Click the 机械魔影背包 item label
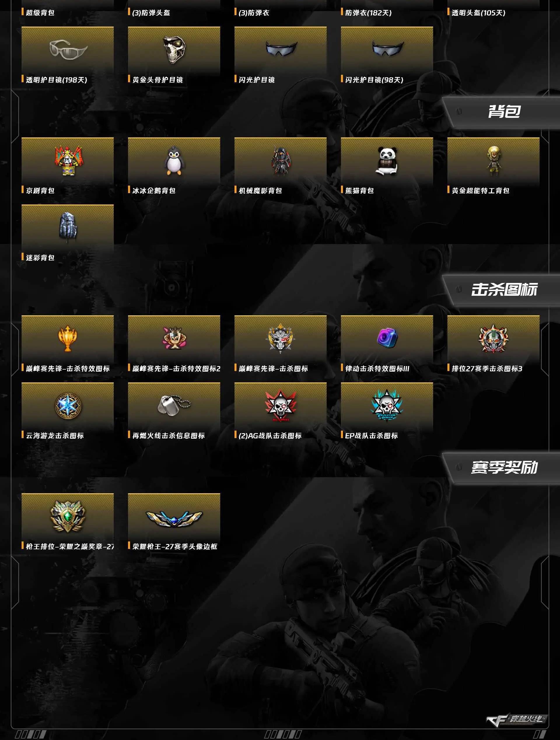The width and height of the screenshot is (560, 740). [x=260, y=191]
